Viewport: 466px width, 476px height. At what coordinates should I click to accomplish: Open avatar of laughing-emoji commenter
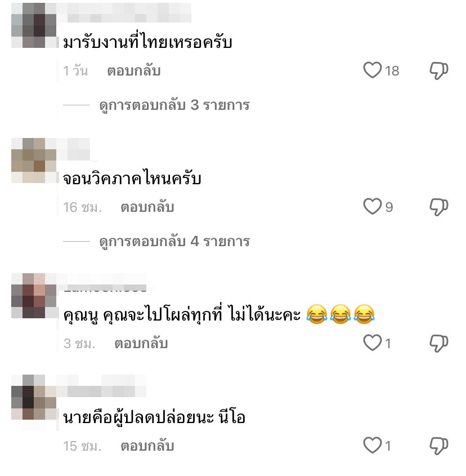pyautogui.click(x=34, y=295)
